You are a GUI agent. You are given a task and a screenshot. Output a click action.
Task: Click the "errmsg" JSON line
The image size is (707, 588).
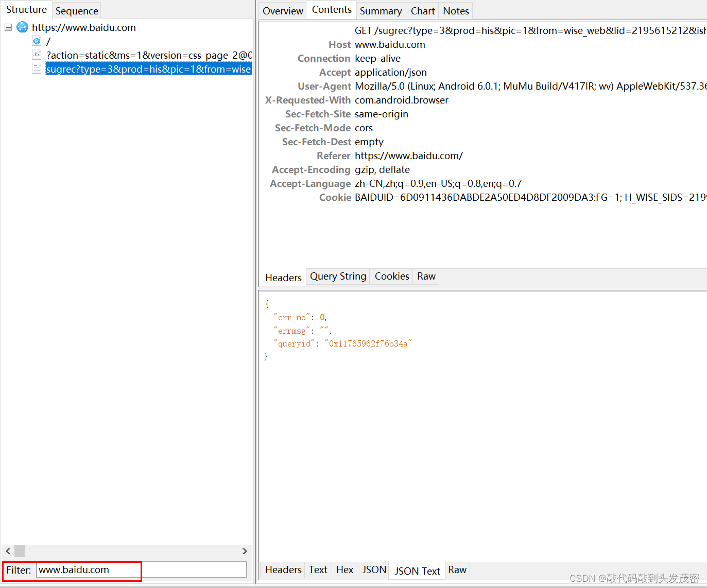pos(302,331)
